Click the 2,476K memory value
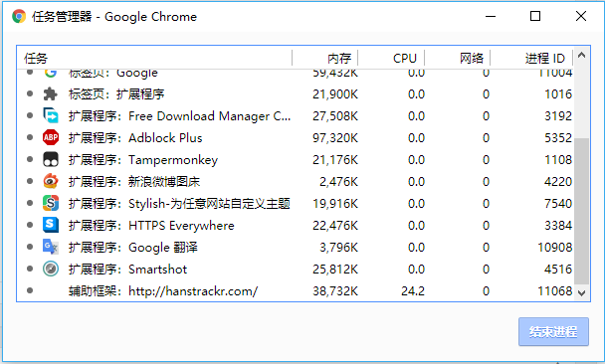 (338, 181)
